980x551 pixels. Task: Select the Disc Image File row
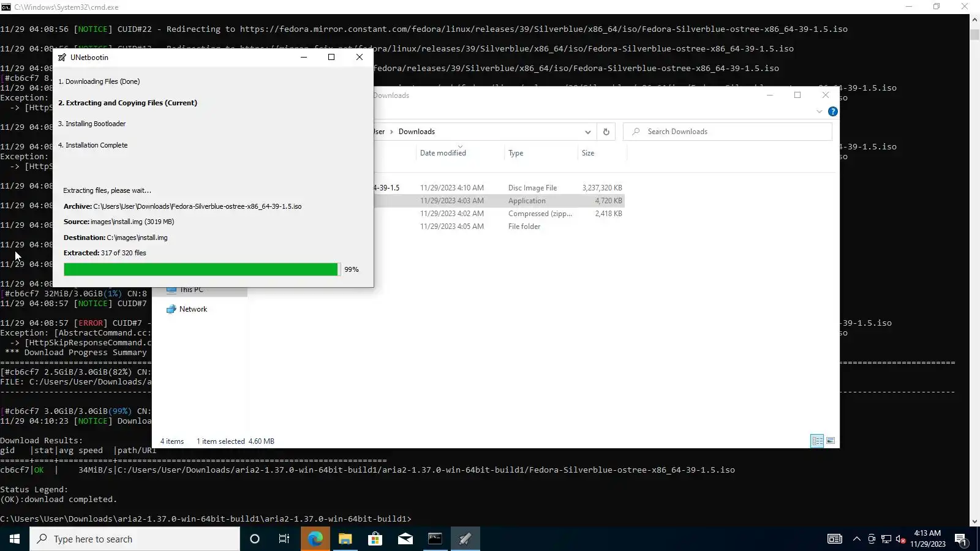tap(499, 188)
